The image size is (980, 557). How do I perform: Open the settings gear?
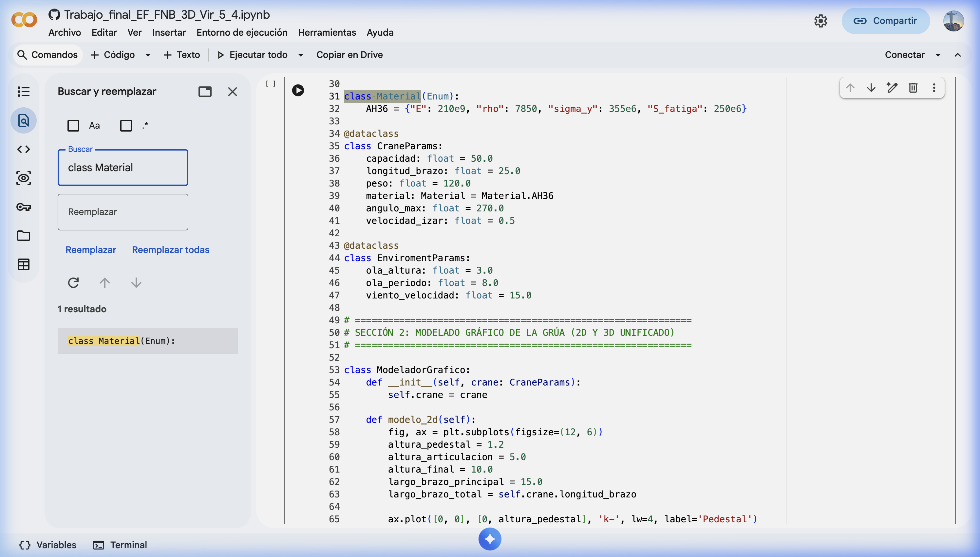point(821,21)
